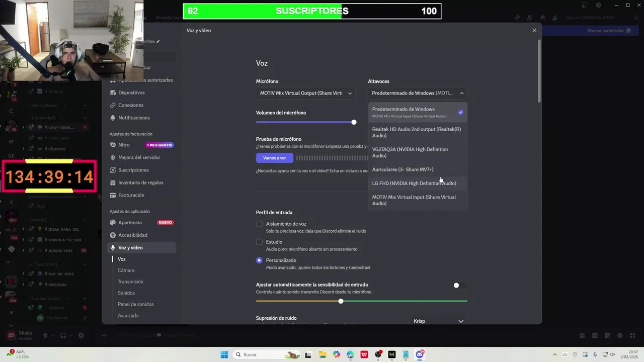Screen dimensions: 644x362
Task: Click the Suscripciones icon
Action: 113,170
